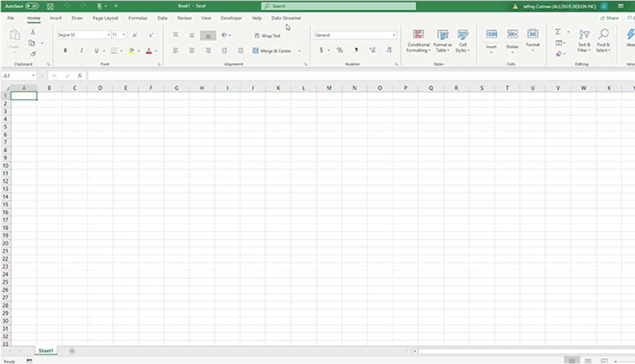The image size is (635, 364).
Task: Open the Format cells menu
Action: click(533, 41)
